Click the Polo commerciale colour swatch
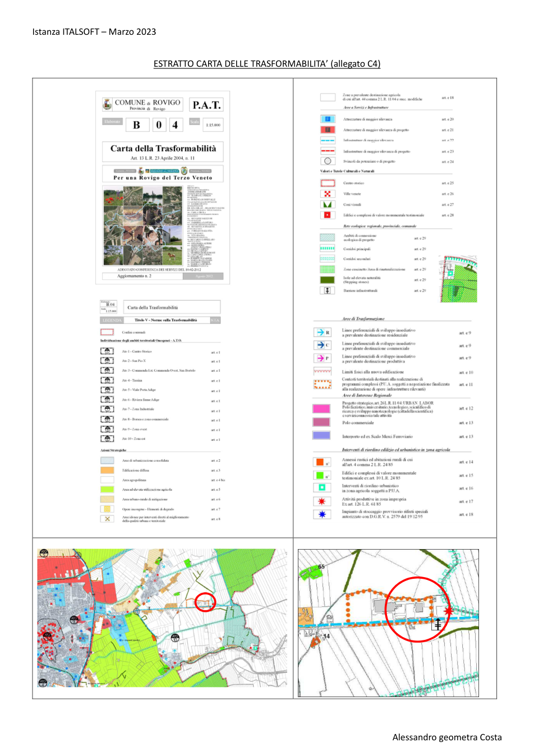Screen dimensions: 534x756 pos(321,422)
